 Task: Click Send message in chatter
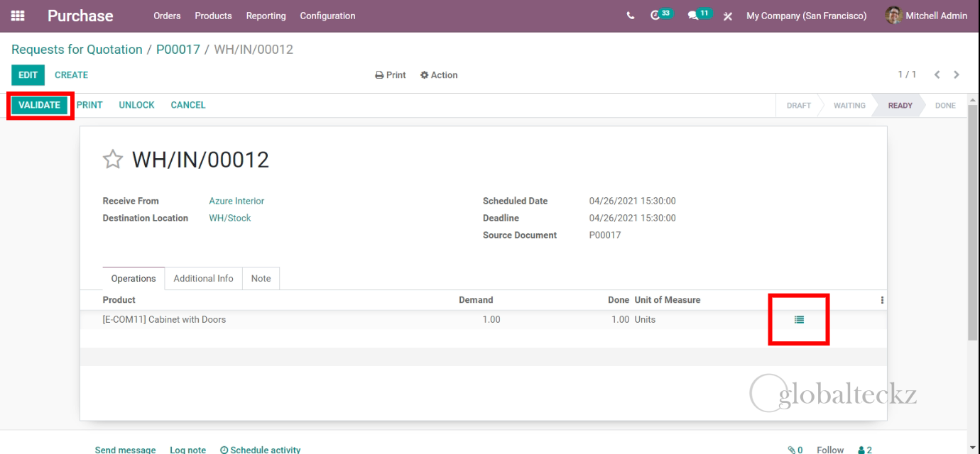126,450
